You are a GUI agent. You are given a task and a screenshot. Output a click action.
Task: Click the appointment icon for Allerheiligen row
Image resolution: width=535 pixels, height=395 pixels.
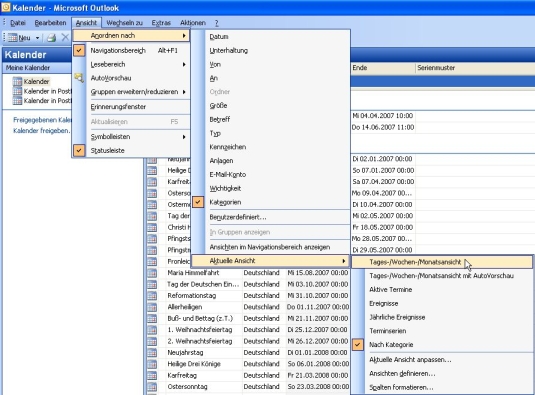click(x=152, y=307)
